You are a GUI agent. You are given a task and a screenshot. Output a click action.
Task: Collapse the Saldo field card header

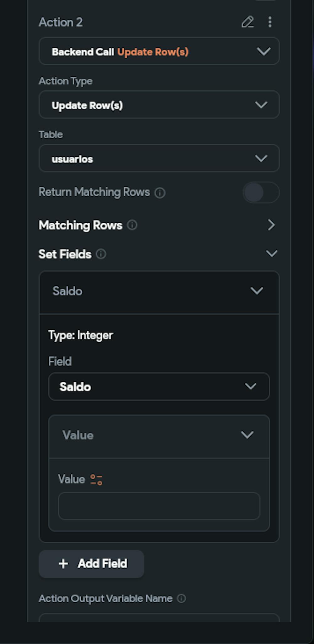point(257,291)
